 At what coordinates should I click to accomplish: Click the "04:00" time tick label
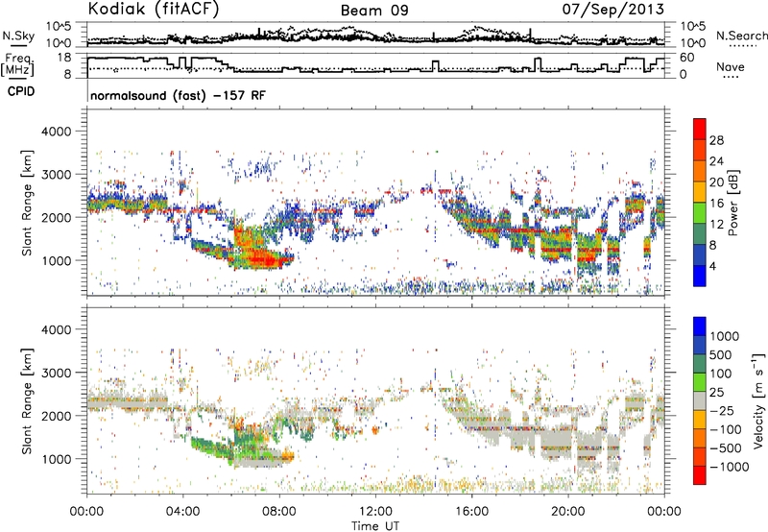182,512
